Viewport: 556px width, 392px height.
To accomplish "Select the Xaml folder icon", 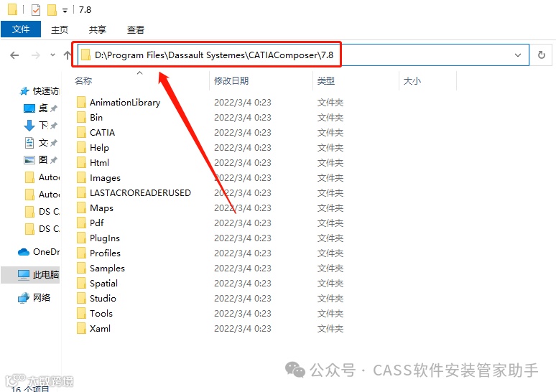I will (x=81, y=328).
